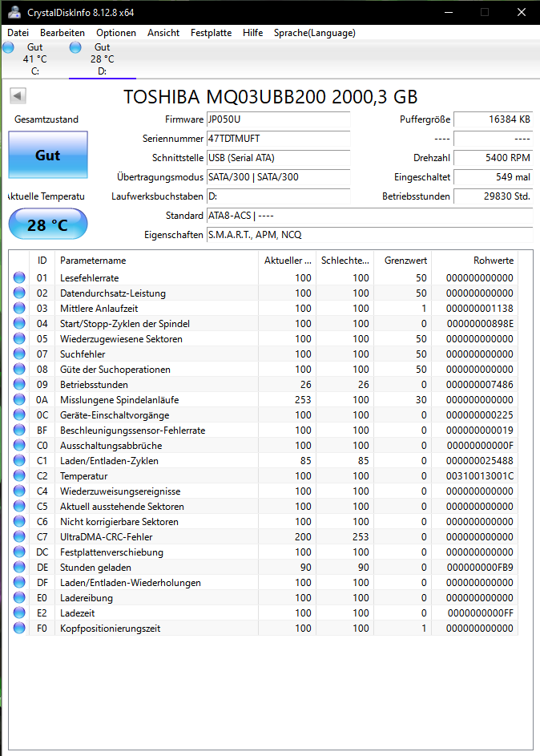Click the Puffergröße value 16384 KB
Viewport: 540px width, 756px height.
coord(494,119)
